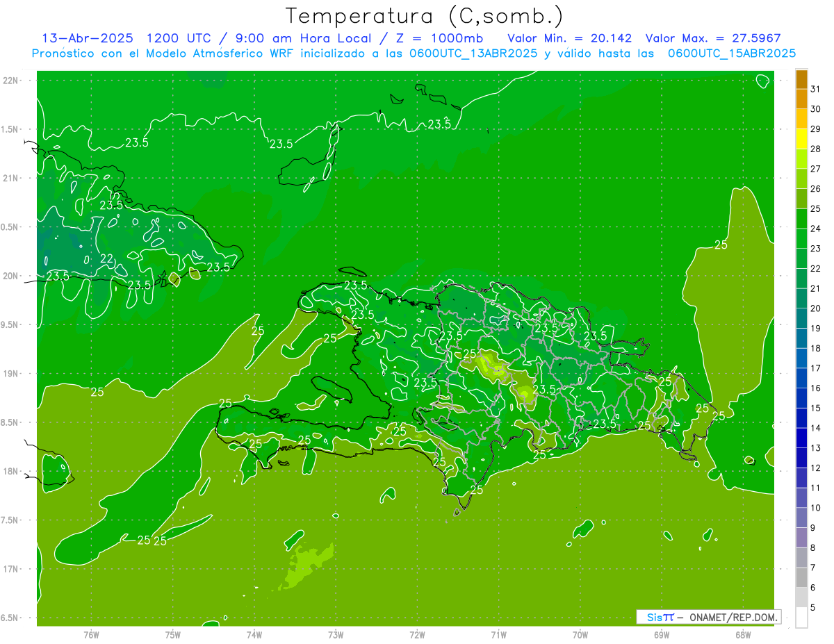Screen dimensions: 834x644
Task: Click the gray swatch between 6 and 7
Action: coord(801,577)
